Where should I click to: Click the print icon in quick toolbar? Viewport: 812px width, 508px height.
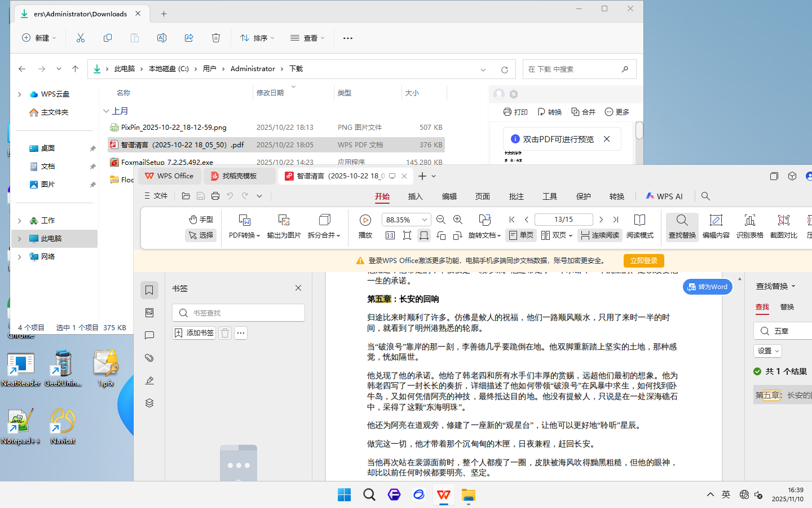pos(215,196)
